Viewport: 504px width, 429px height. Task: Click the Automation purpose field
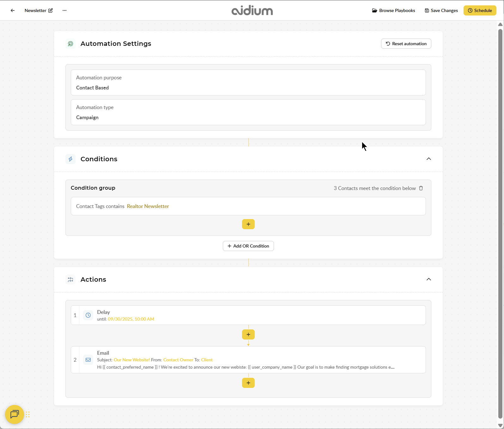click(248, 83)
